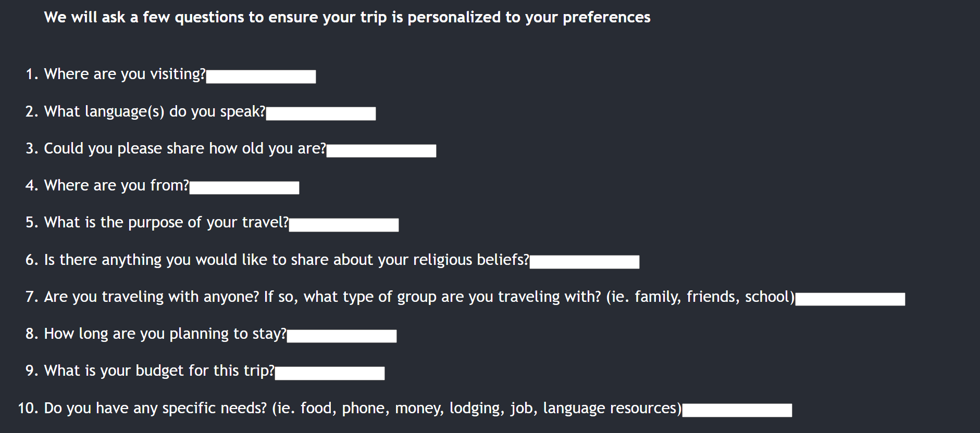This screenshot has width=980, height=433.
Task: Click the 'Where are you visiting?' input field
Action: point(261,77)
